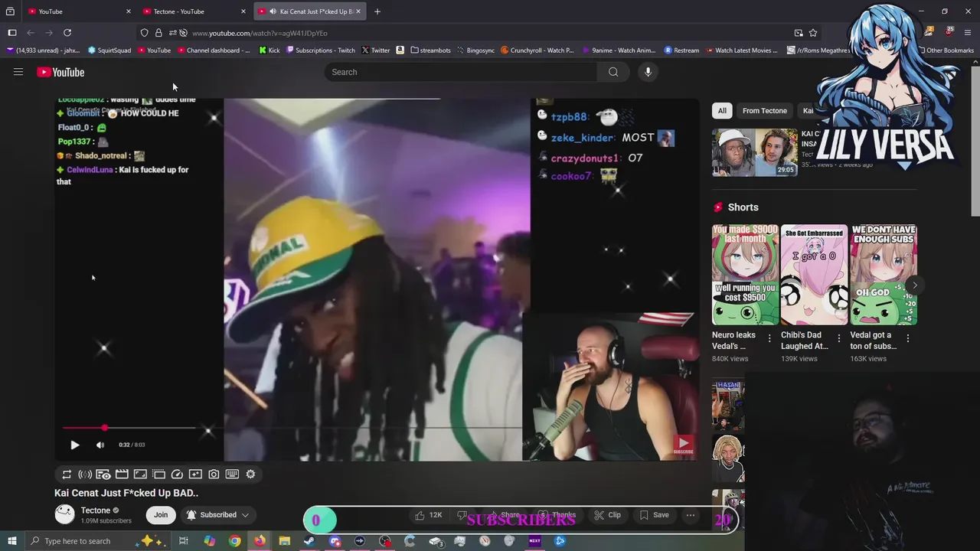Viewport: 980px width, 551px height.
Task: Open Task View on the taskbar
Action: 184,541
